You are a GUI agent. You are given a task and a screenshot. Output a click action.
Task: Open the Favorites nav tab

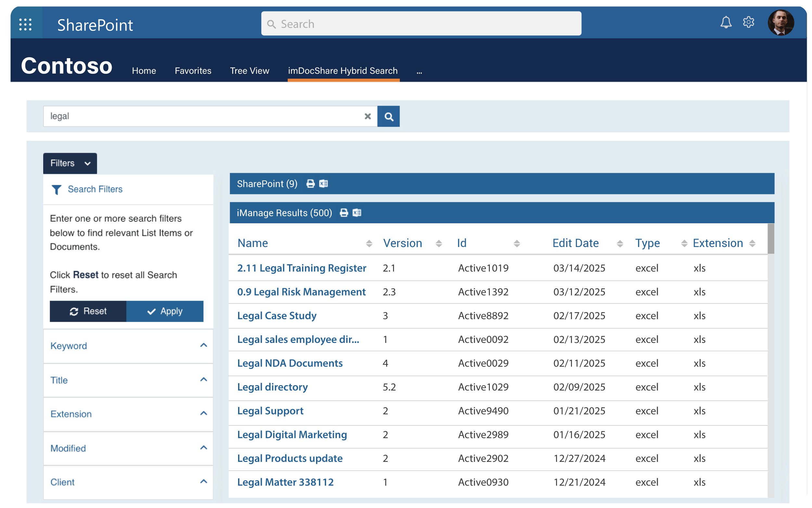[x=193, y=71]
